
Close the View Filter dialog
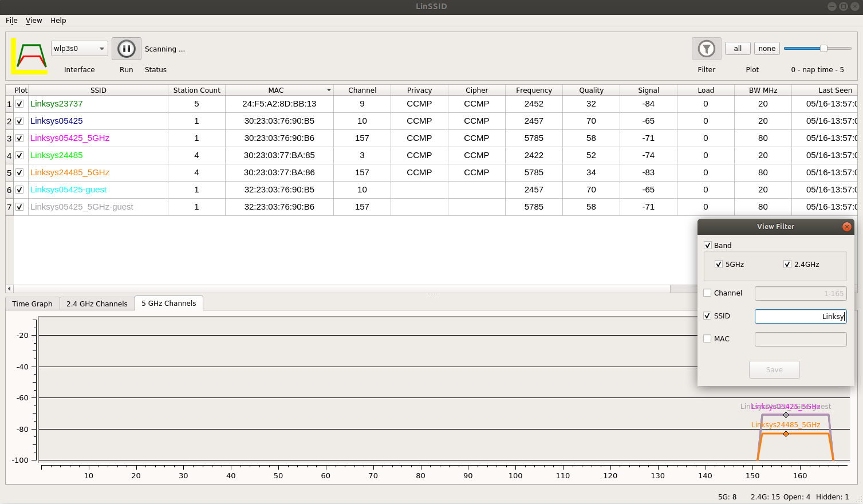pyautogui.click(x=846, y=227)
